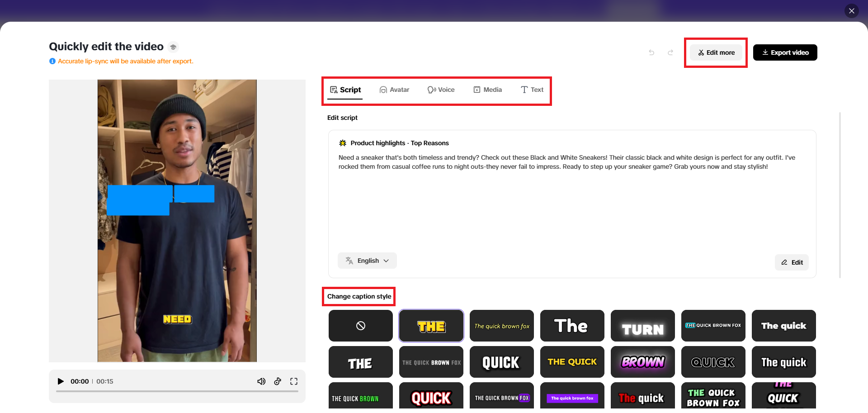Viewport: 868px width, 413px height.
Task: Click the right panel vertical scrollbar
Action: (840, 195)
